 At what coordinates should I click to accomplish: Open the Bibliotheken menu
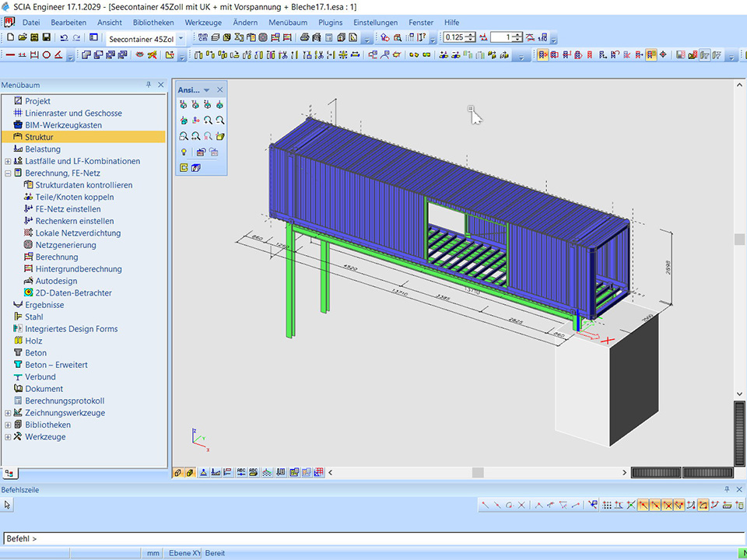[x=153, y=23]
